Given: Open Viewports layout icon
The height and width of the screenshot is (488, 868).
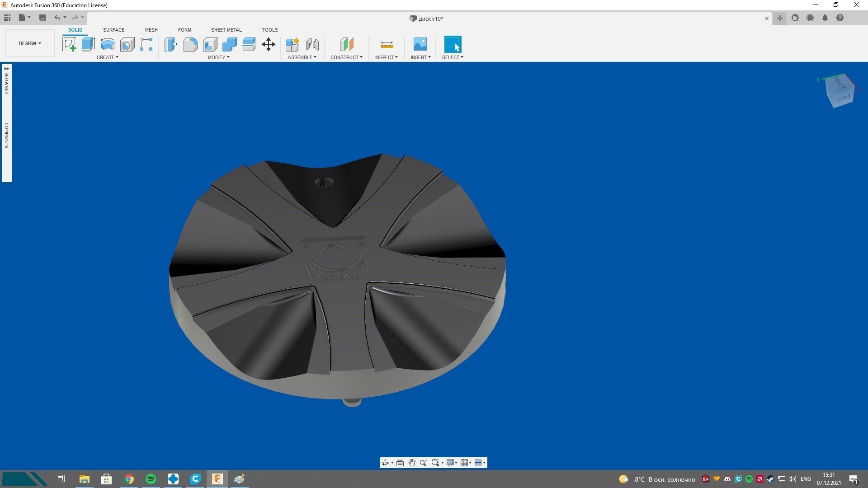Looking at the screenshot, I should tap(478, 463).
